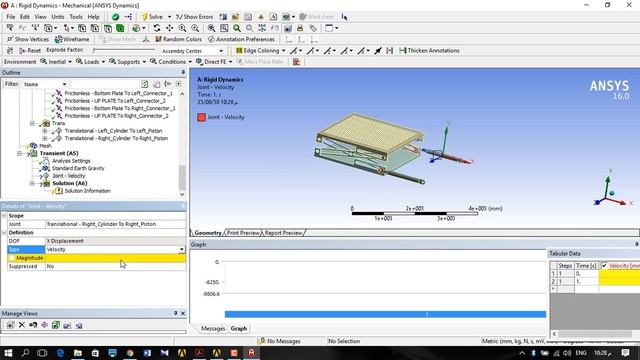Click the Print icon in the toolbar
The width and height of the screenshot is (640, 360).
pyautogui.click(x=300, y=28)
